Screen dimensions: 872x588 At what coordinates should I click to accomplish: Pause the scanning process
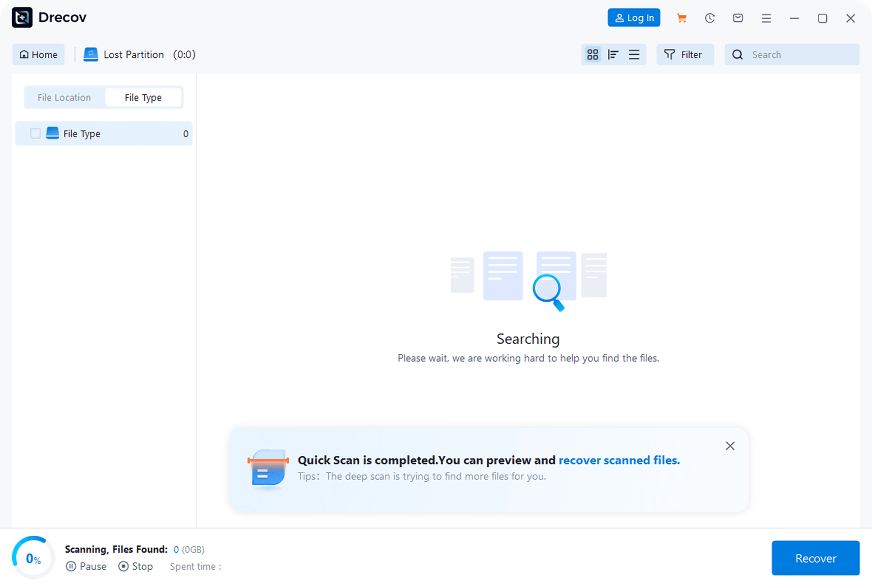click(86, 566)
